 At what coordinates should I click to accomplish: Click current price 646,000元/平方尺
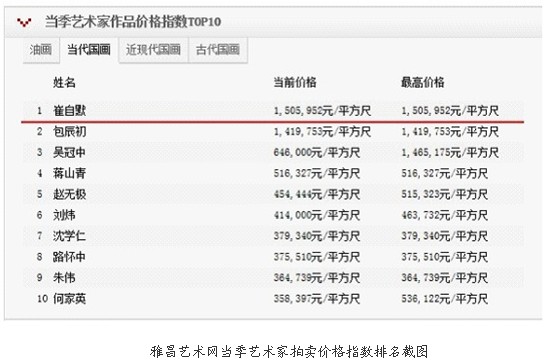tap(317, 153)
